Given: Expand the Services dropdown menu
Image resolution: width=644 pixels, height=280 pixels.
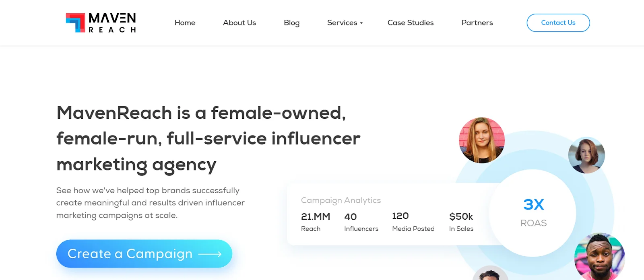Looking at the screenshot, I should coord(342,23).
